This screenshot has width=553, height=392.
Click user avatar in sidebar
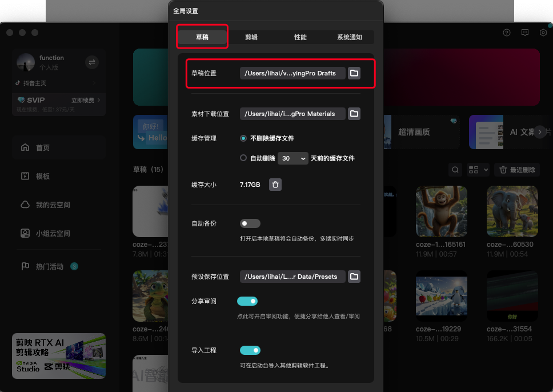pos(25,62)
